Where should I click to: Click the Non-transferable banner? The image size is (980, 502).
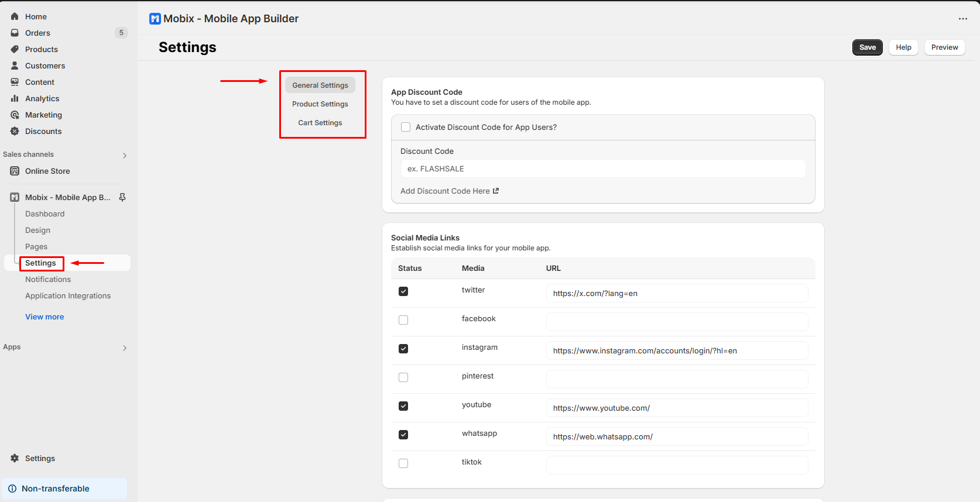pos(65,489)
